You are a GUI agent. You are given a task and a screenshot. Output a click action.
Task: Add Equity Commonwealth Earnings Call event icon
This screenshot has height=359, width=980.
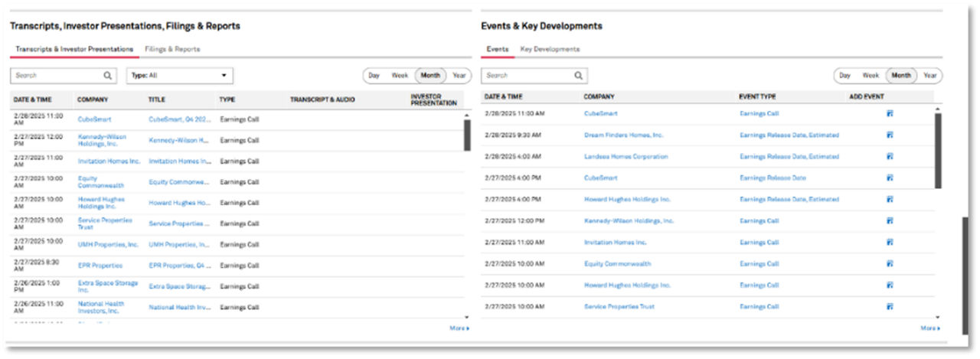890,263
